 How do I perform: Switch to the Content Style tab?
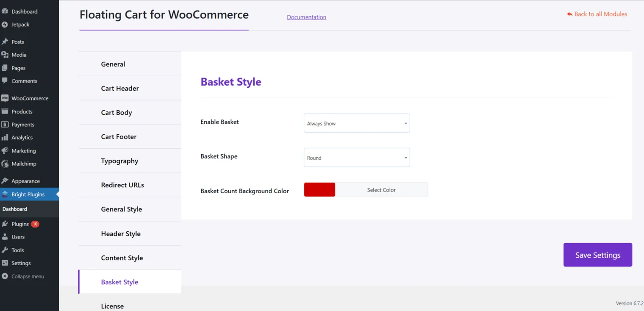(130, 258)
